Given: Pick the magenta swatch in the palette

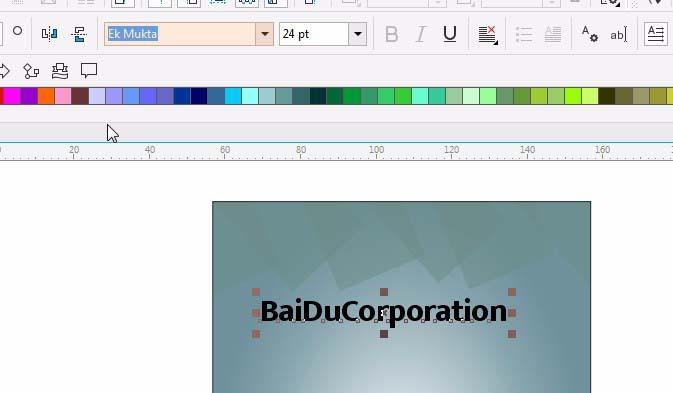Looking at the screenshot, I should point(12,96).
